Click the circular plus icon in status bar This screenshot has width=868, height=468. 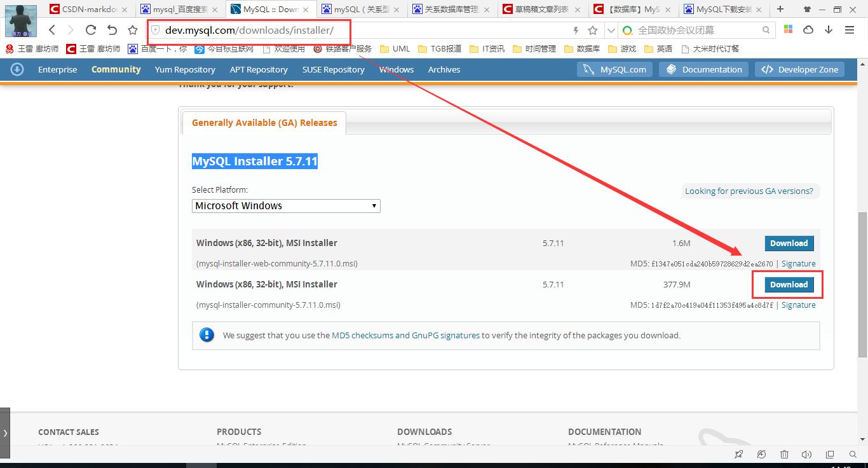point(761,455)
